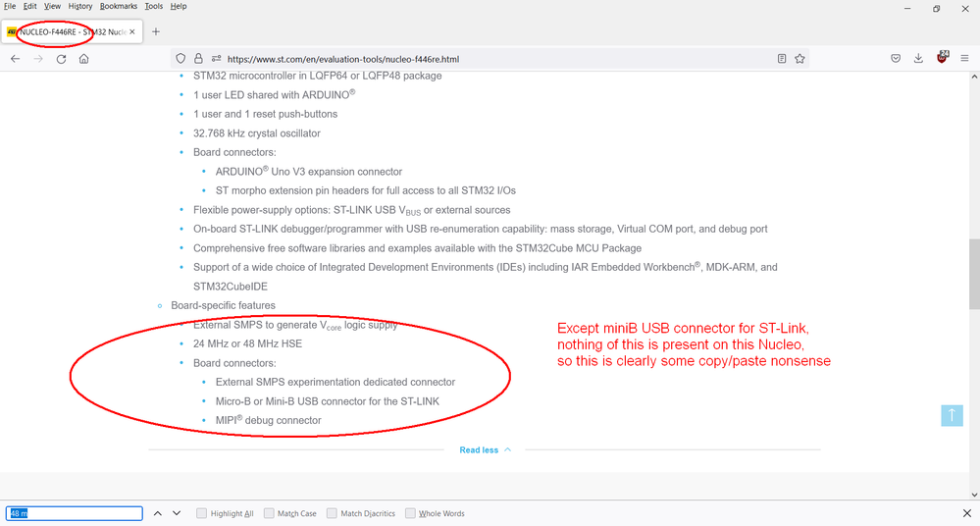The width and height of the screenshot is (980, 526).
Task: Bookmark this page with the star icon
Action: (800, 59)
